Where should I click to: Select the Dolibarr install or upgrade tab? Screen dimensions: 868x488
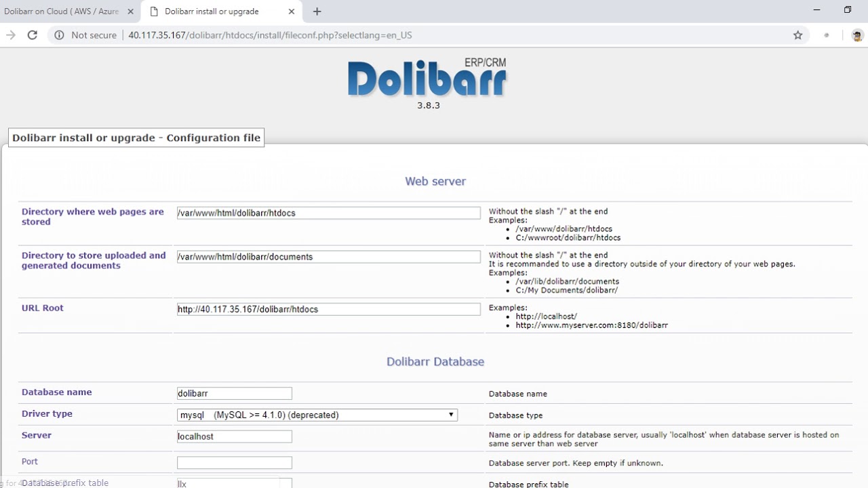point(221,12)
